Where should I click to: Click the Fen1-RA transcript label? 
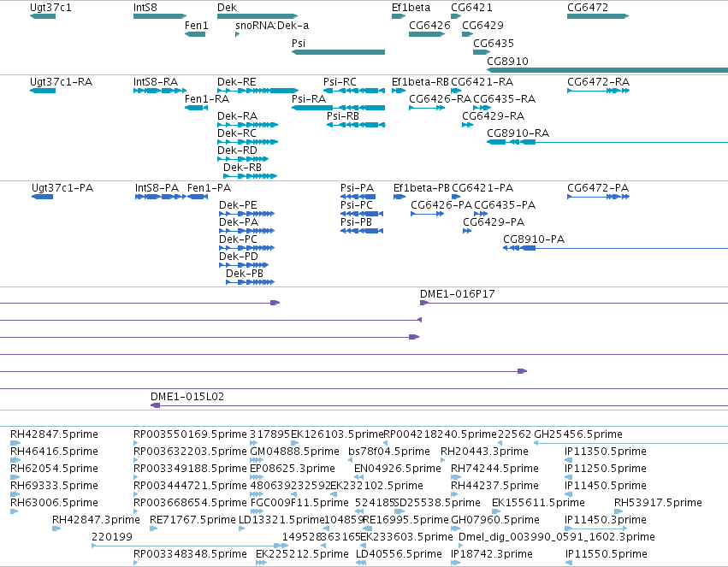point(207,99)
